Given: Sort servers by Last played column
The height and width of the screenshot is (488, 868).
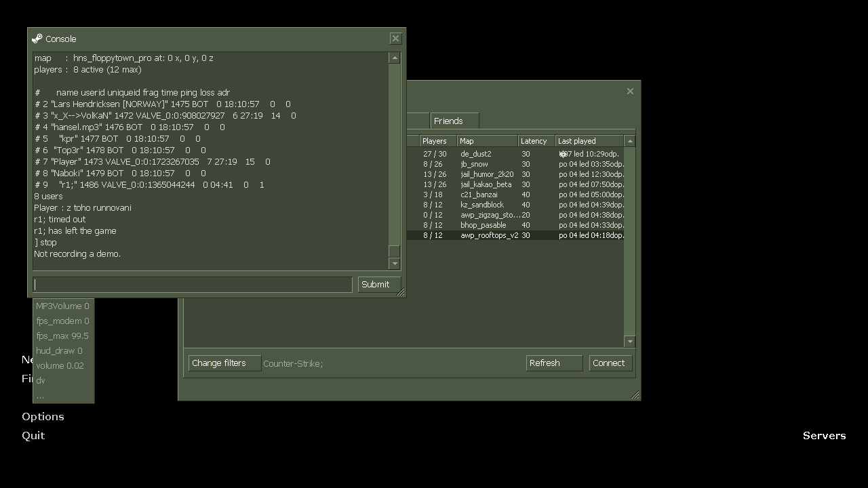Looking at the screenshot, I should [589, 141].
